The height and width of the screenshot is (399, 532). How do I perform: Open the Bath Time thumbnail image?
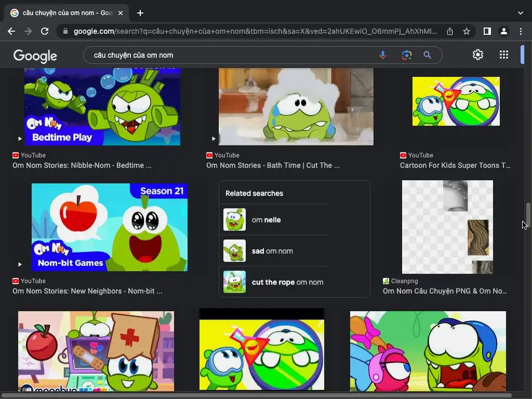click(296, 107)
